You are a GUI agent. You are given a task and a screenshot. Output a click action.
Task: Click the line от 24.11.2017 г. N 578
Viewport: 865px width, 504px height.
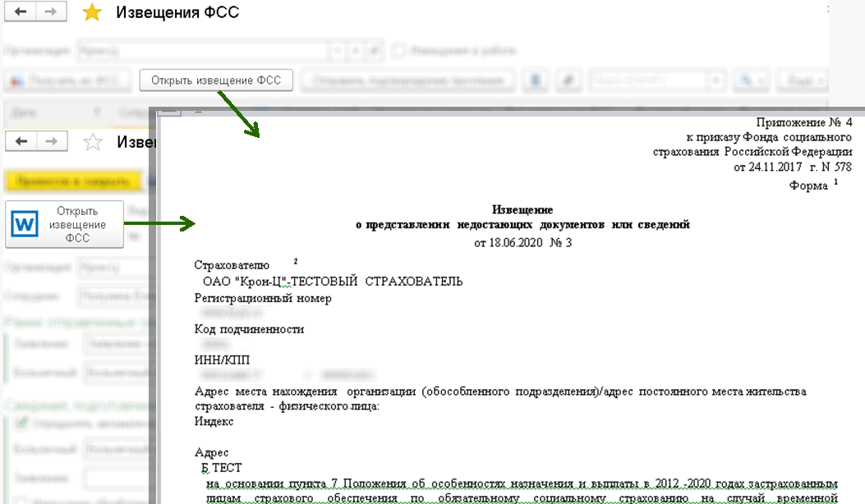point(793,167)
